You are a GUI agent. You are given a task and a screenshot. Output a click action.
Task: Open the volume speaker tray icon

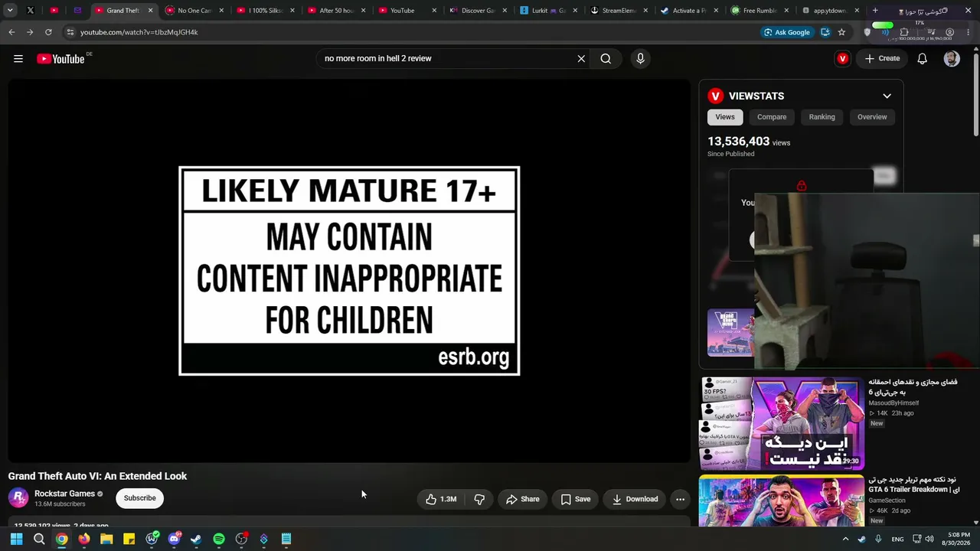pos(929,539)
